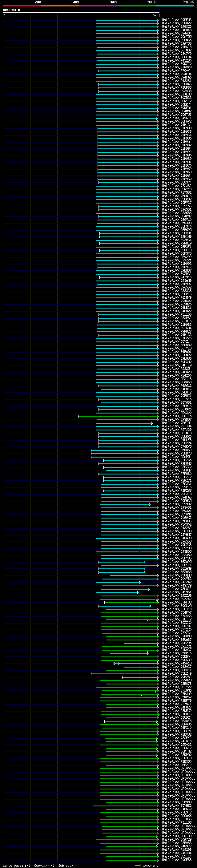Click the green ~80% identity legend segment
Screen dimensions: 197x868
137,6
